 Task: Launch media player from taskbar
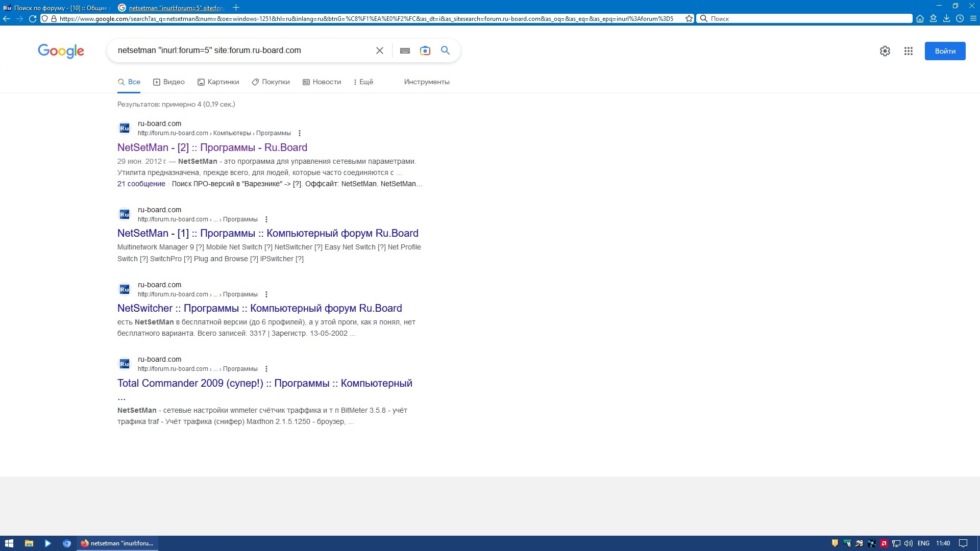47,543
